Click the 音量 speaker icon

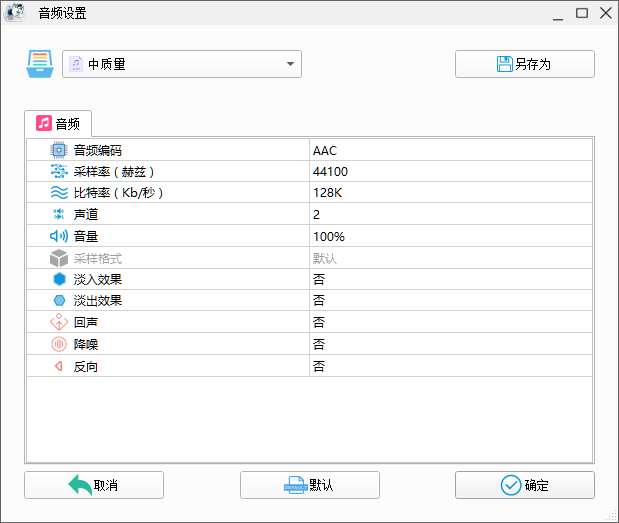click(x=59, y=236)
